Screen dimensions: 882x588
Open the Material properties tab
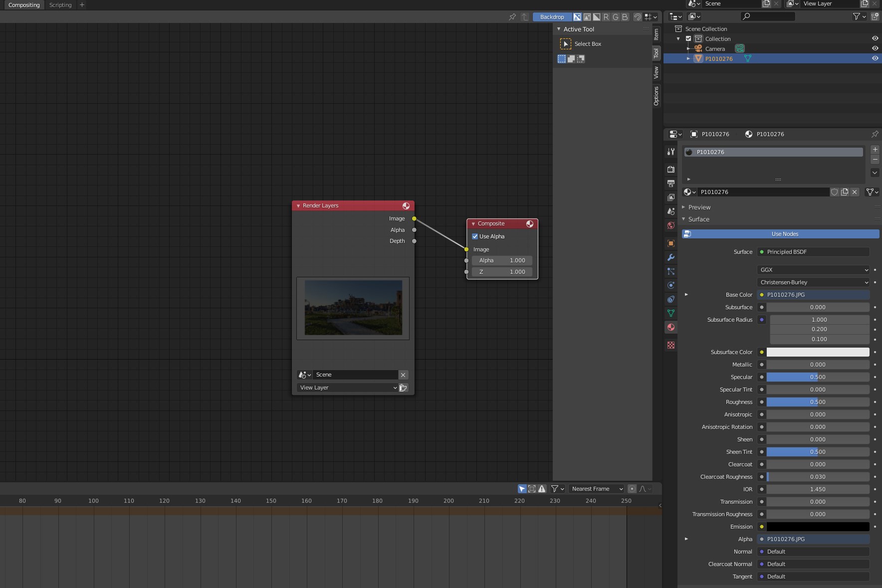(x=671, y=327)
